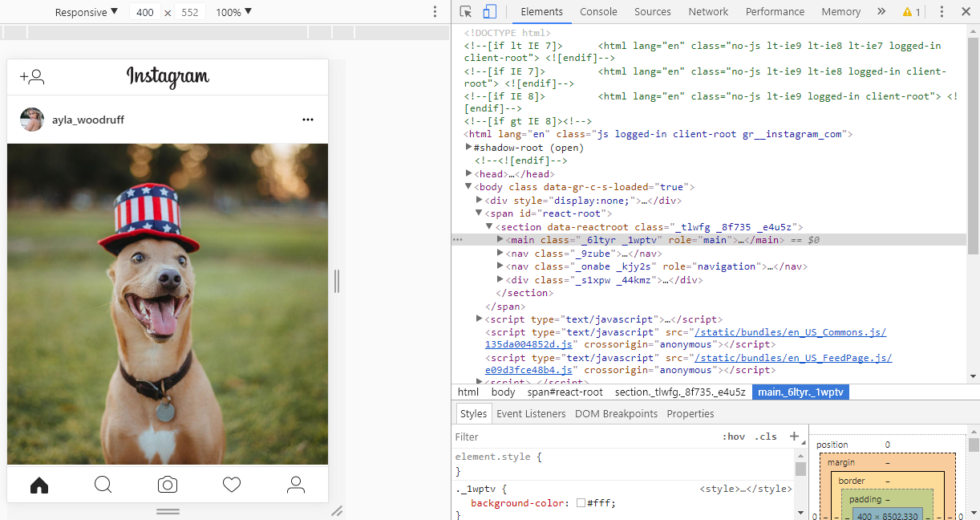The width and height of the screenshot is (980, 520).
Task: Toggle the device toolbar icon
Action: (489, 11)
